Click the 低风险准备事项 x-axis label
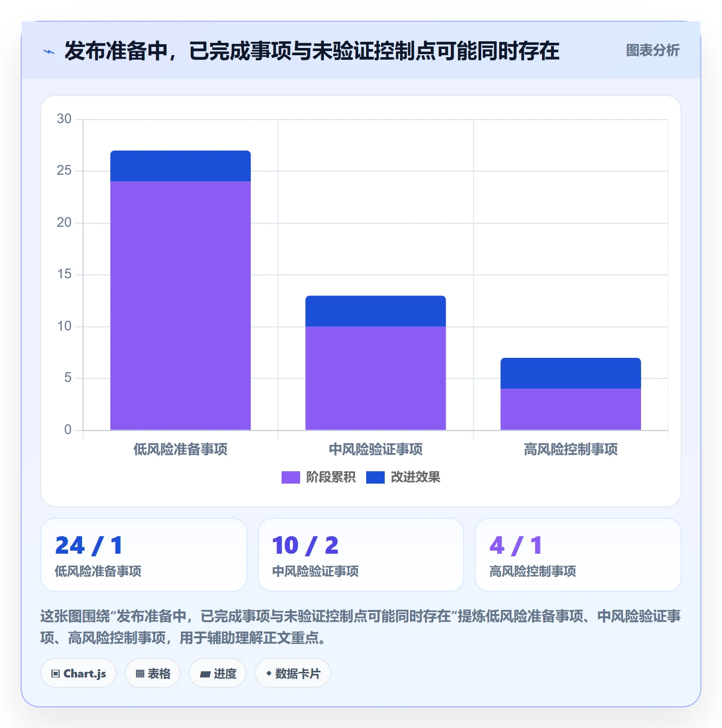Screen dimensions: 722x728 pyautogui.click(x=180, y=450)
